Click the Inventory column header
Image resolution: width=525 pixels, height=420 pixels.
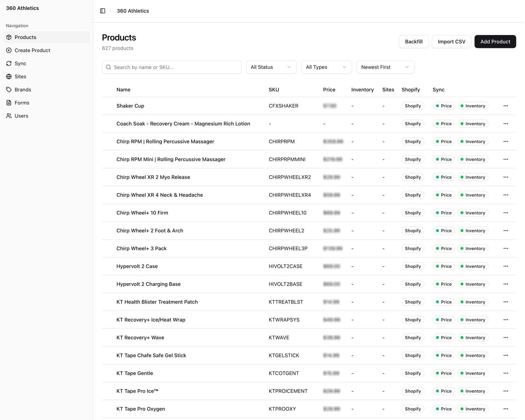click(362, 90)
